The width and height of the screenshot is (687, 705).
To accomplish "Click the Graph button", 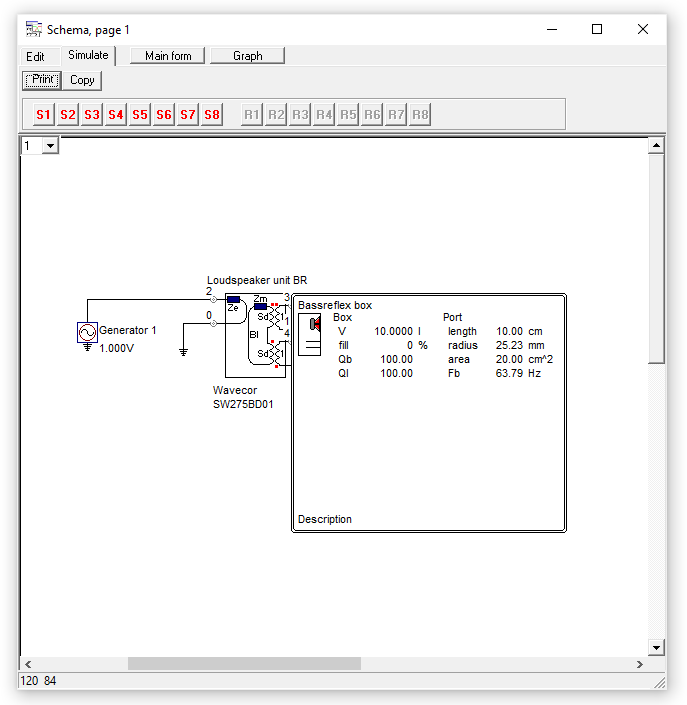I will [x=247, y=56].
